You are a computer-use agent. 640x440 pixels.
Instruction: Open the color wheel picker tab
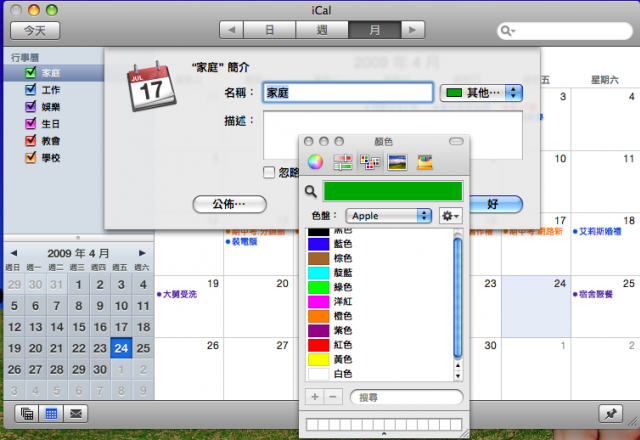point(315,162)
